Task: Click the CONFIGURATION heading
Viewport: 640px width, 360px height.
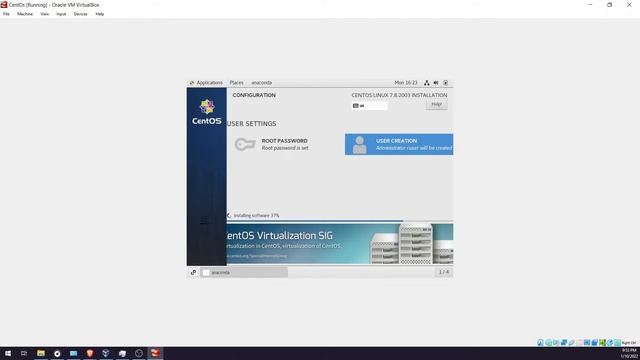Action: coord(254,95)
